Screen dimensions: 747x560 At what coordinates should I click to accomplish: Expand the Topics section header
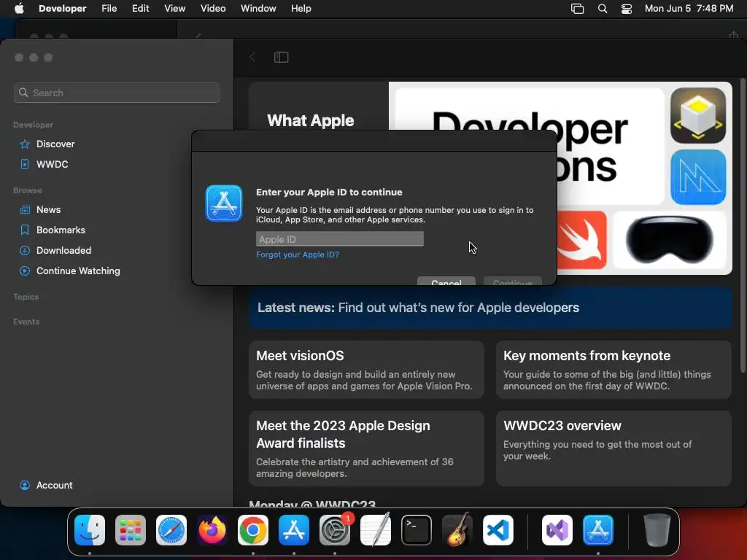click(26, 297)
